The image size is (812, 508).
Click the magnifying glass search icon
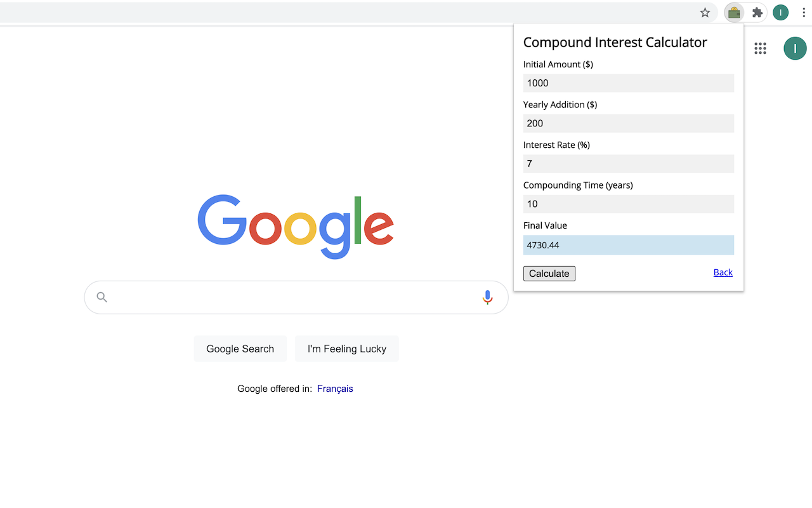101,297
